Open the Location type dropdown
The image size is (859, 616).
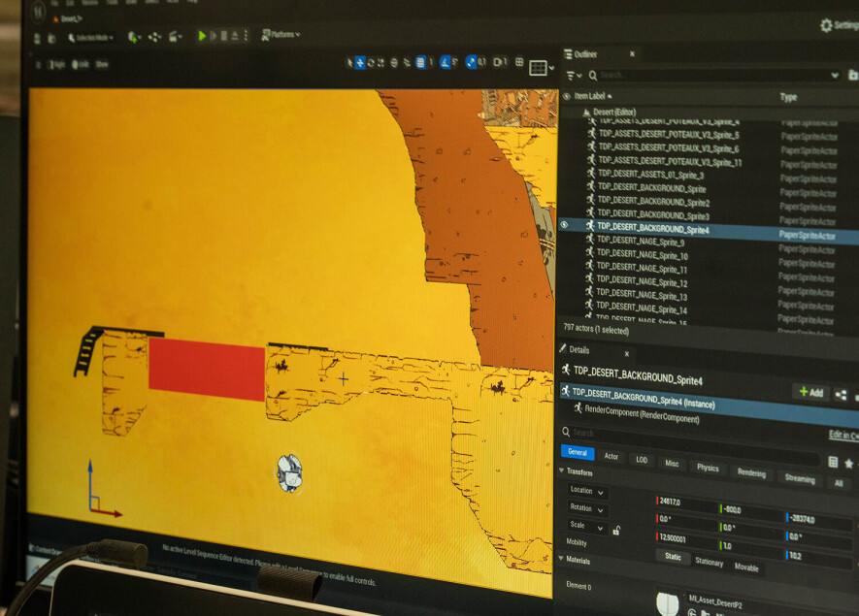pyautogui.click(x=587, y=491)
